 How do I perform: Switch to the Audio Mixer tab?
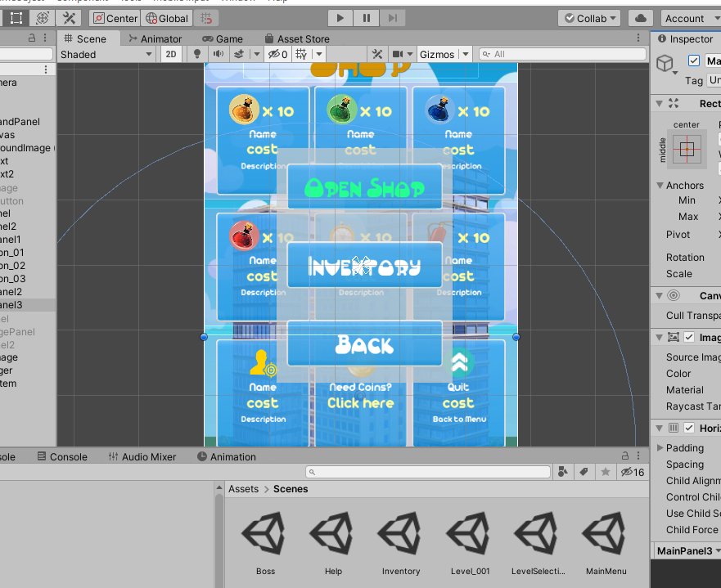pos(142,456)
